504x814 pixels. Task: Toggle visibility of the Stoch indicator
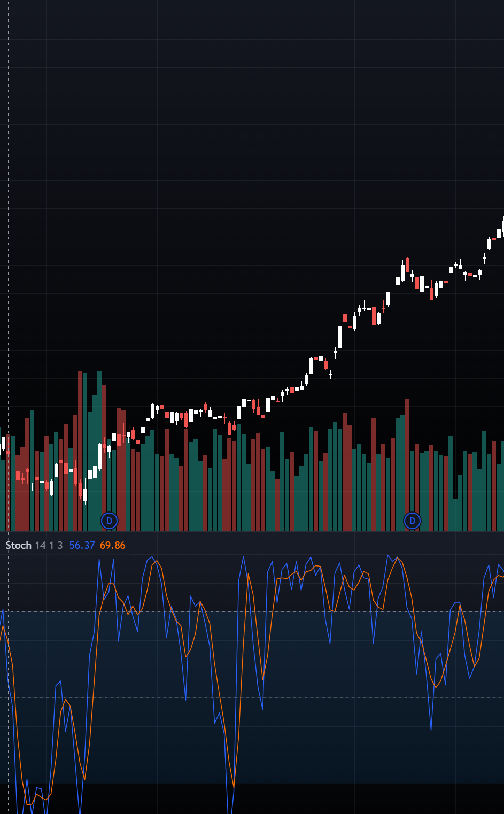point(18,546)
